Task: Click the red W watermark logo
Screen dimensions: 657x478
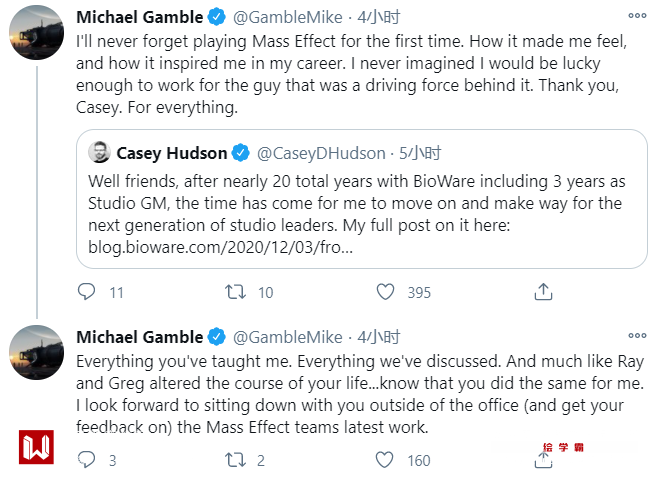Action: (x=36, y=447)
